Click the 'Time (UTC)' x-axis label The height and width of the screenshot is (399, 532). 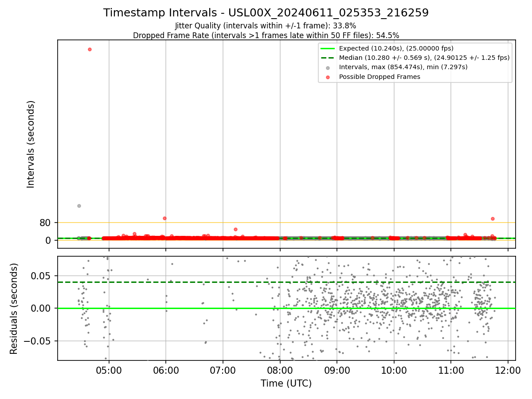[x=286, y=383]
